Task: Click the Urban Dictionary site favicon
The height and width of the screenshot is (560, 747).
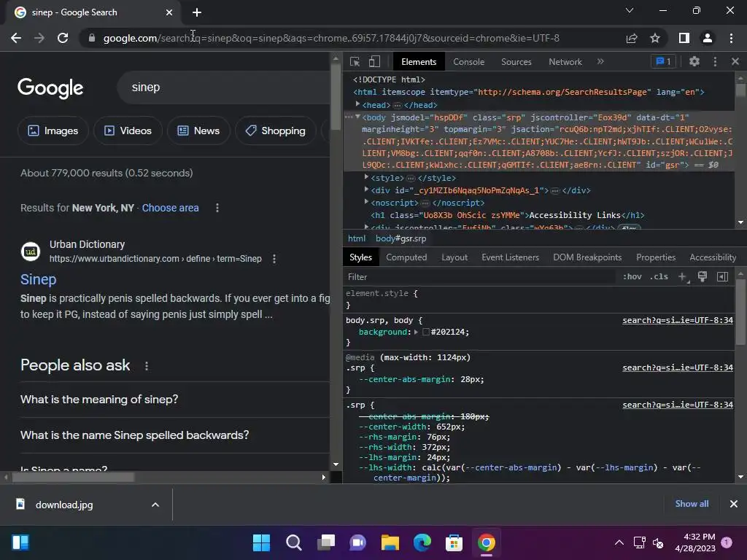Action: (31, 252)
